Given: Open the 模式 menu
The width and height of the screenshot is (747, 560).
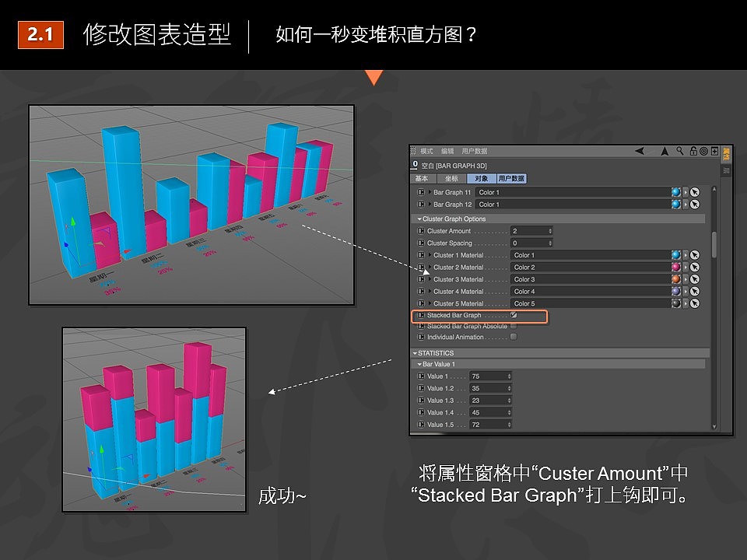Looking at the screenshot, I should coord(426,151).
